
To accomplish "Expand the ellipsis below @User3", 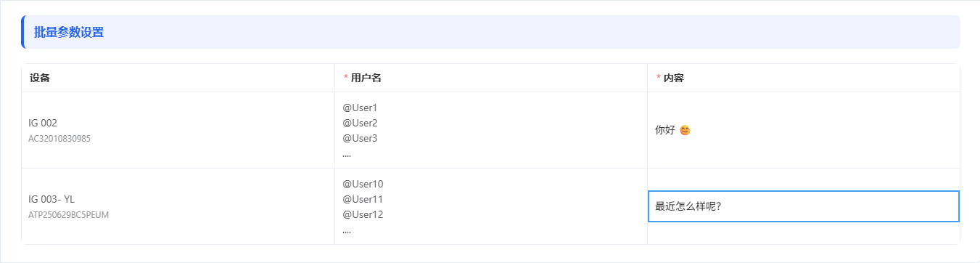I will (x=347, y=155).
